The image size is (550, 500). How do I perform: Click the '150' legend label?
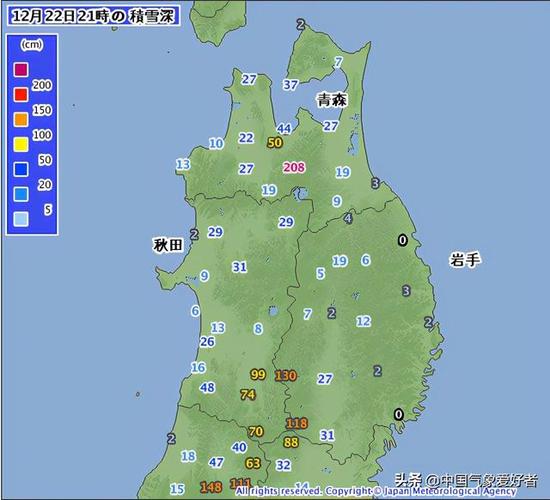coord(42,110)
